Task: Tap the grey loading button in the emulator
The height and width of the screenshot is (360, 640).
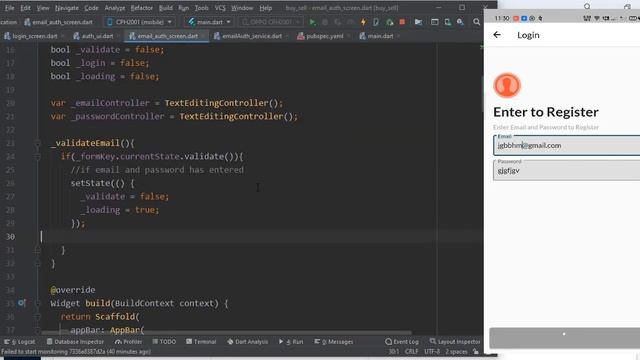Action: pyautogui.click(x=564, y=338)
